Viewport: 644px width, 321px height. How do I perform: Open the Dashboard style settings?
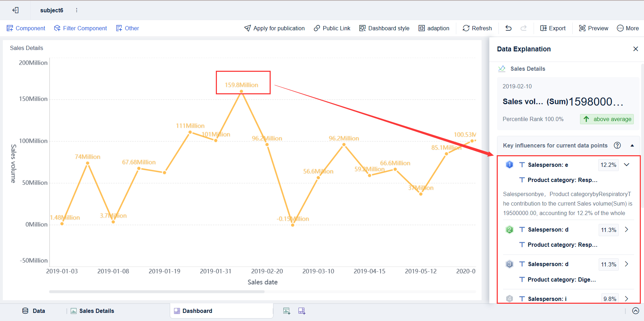coord(384,28)
